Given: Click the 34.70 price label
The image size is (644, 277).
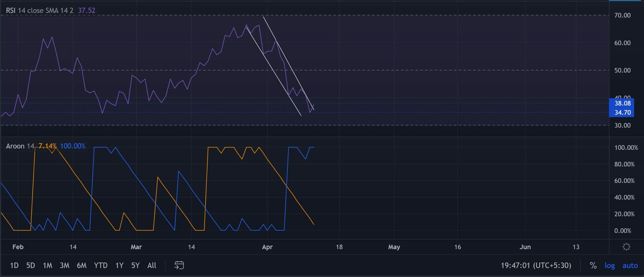Looking at the screenshot, I should tap(622, 113).
